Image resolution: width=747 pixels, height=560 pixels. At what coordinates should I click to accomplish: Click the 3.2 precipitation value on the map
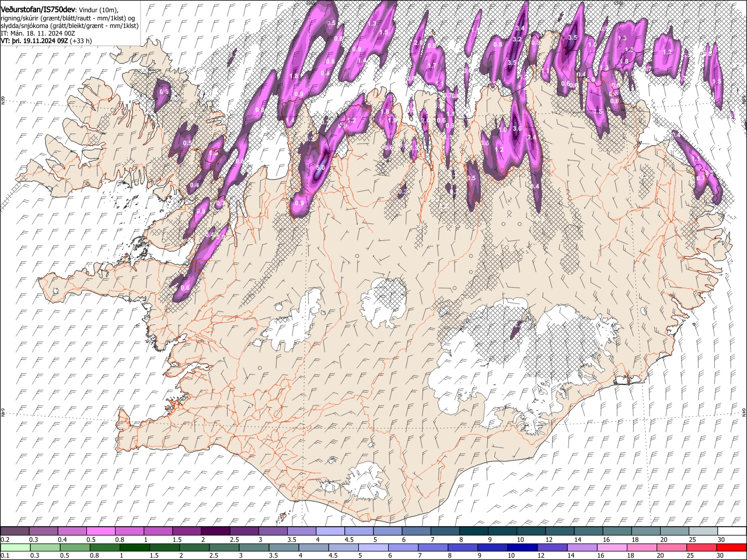516,39
